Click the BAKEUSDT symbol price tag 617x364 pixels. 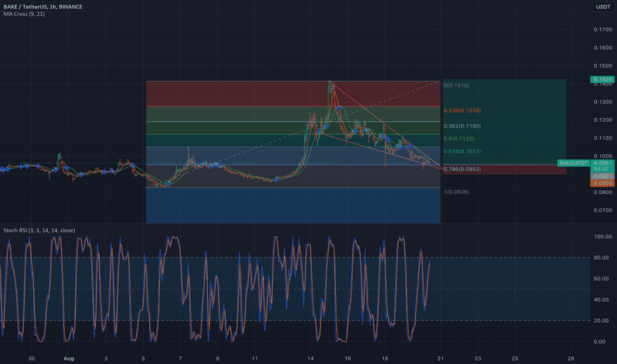pos(571,162)
